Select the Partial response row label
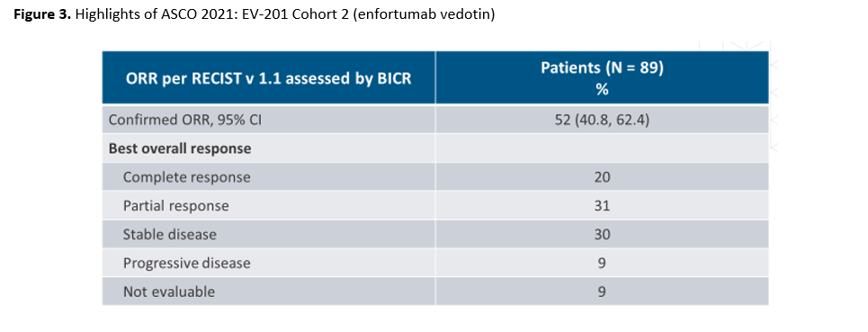 (175, 206)
